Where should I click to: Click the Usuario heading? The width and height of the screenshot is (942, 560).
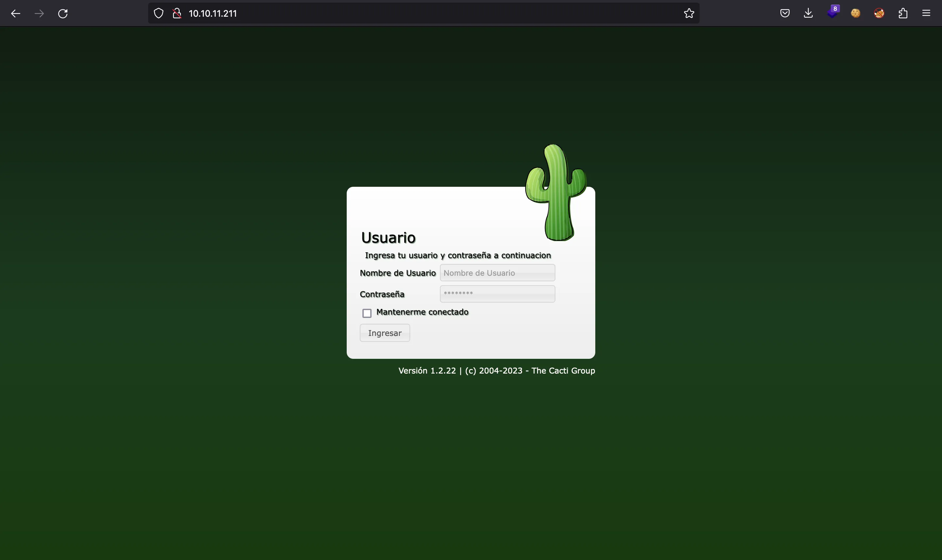pyautogui.click(x=388, y=238)
